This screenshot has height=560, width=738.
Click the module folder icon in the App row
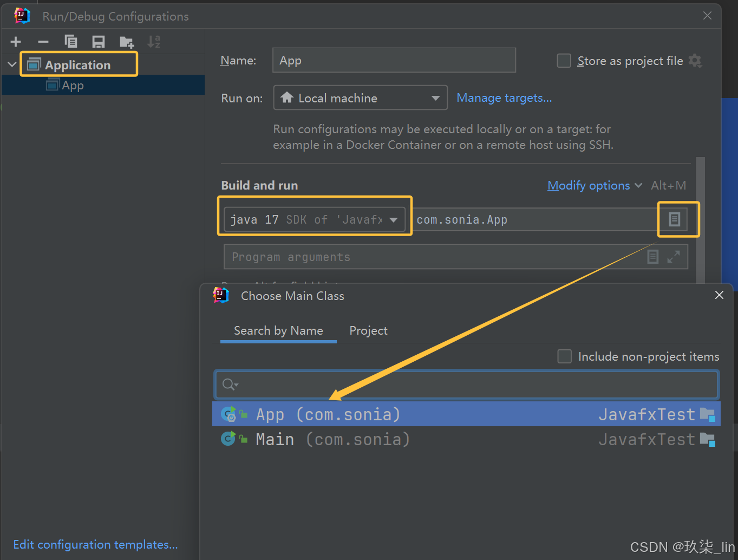(707, 415)
